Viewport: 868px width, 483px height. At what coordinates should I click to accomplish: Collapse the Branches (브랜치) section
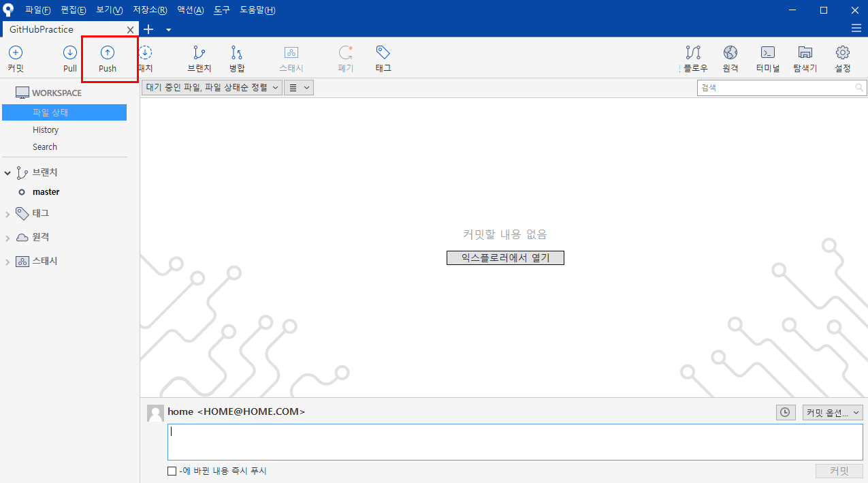click(7, 173)
